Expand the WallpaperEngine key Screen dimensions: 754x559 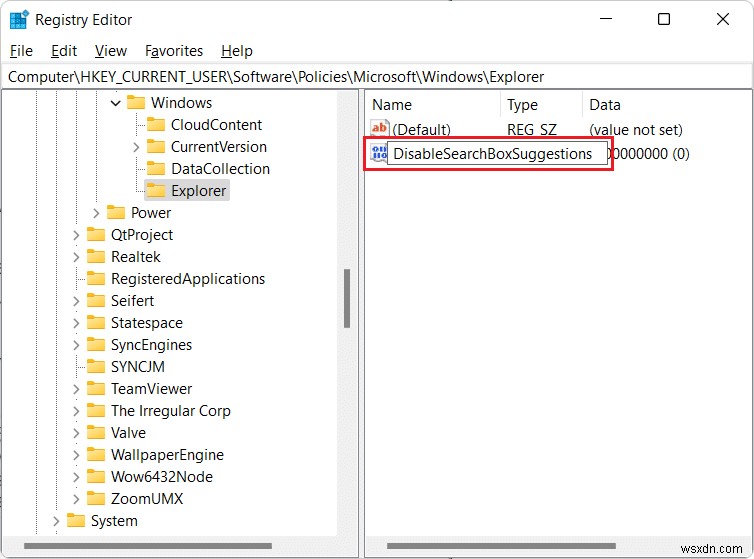click(75, 455)
